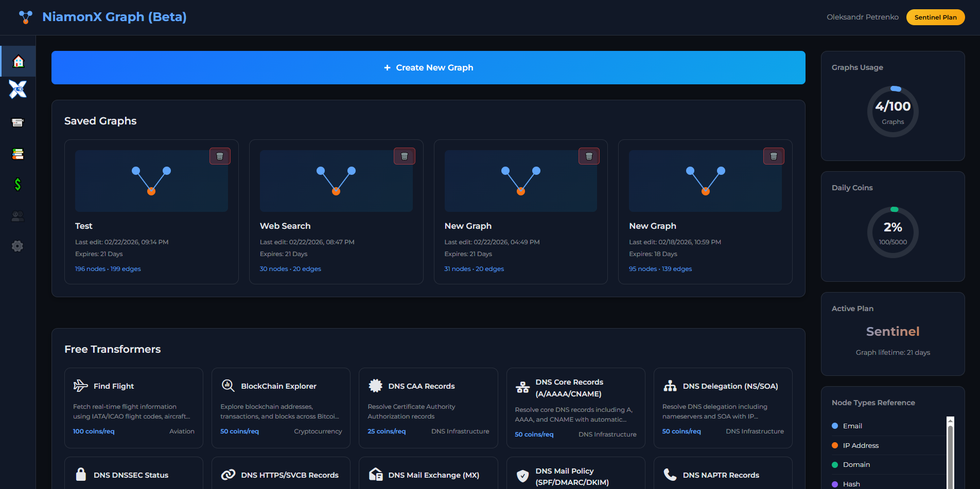Click the Graphs Usage 4/100 progress ring
This screenshot has height=489, width=980.
click(x=892, y=112)
